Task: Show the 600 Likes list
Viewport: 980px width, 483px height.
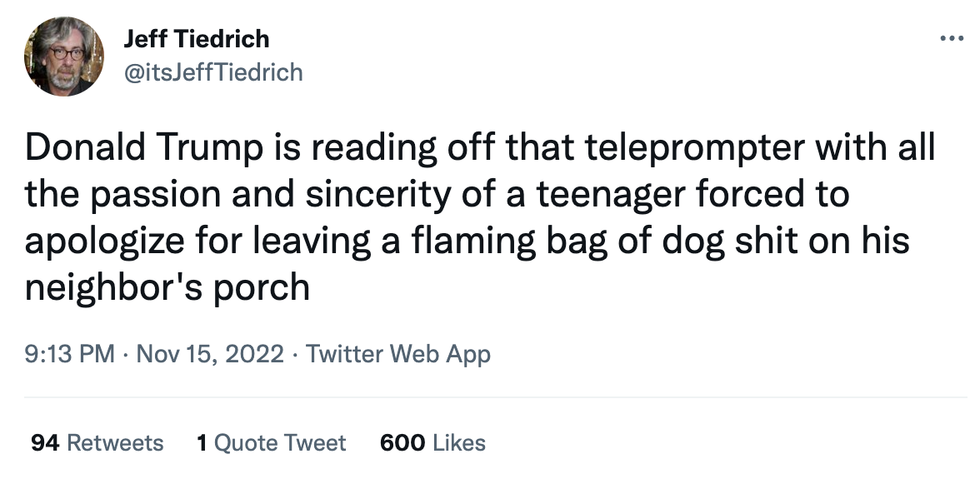Action: click(433, 443)
